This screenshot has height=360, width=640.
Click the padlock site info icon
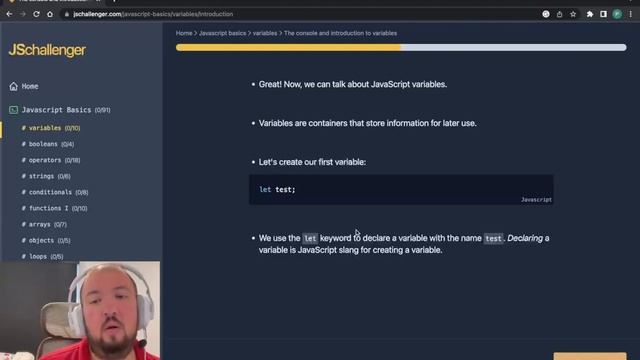coord(67,14)
